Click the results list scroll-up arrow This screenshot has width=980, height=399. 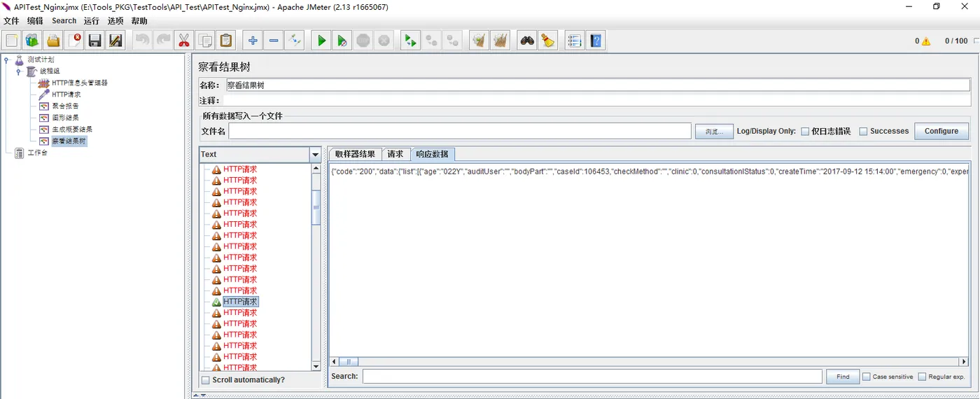pos(316,169)
